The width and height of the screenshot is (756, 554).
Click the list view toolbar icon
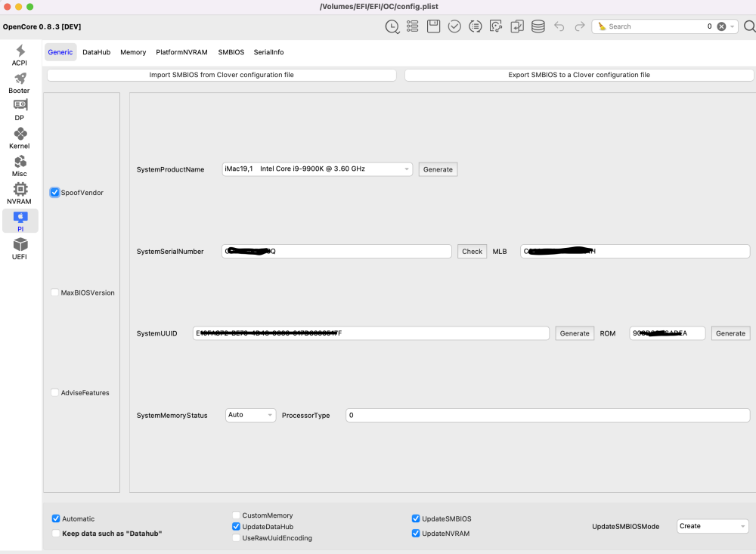click(412, 26)
